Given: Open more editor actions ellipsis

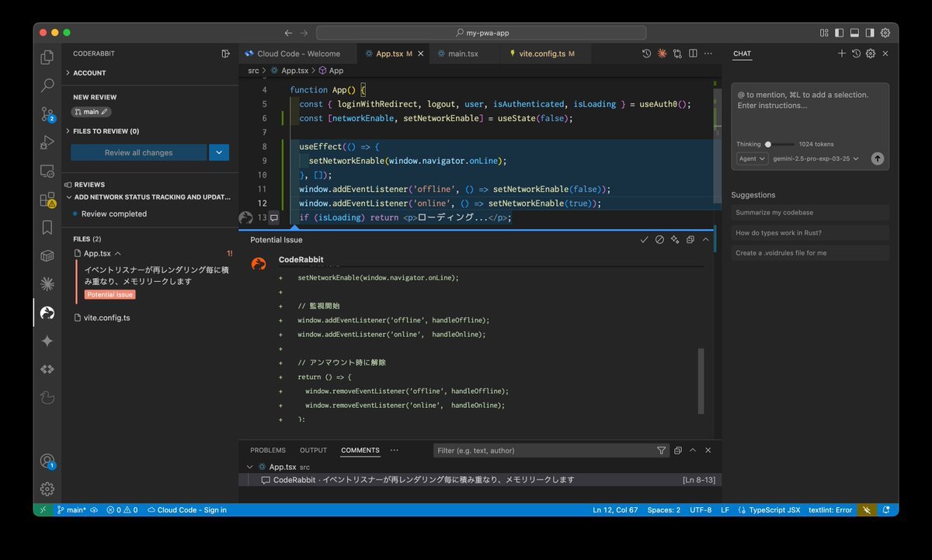Looking at the screenshot, I should tap(708, 54).
